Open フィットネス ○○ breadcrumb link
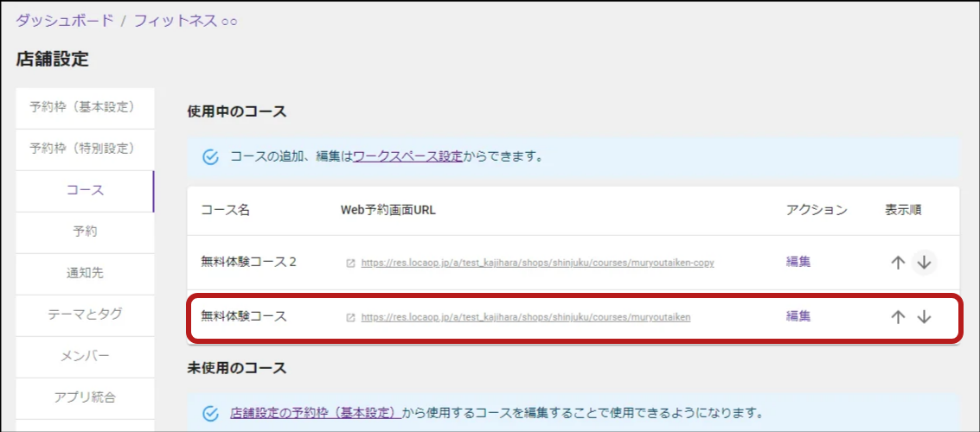The width and height of the screenshot is (980, 432). click(x=186, y=21)
